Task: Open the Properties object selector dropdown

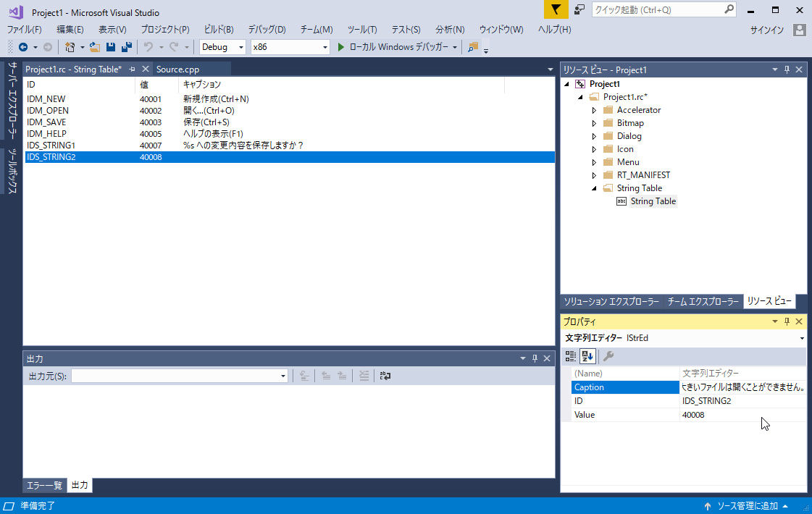Action: point(802,338)
